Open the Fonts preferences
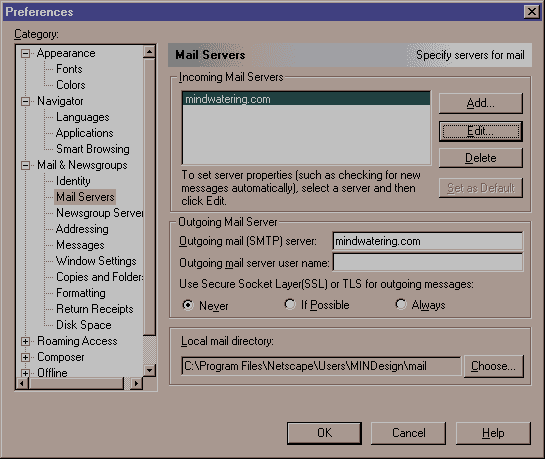Image resolution: width=545 pixels, height=459 pixels. (69, 69)
